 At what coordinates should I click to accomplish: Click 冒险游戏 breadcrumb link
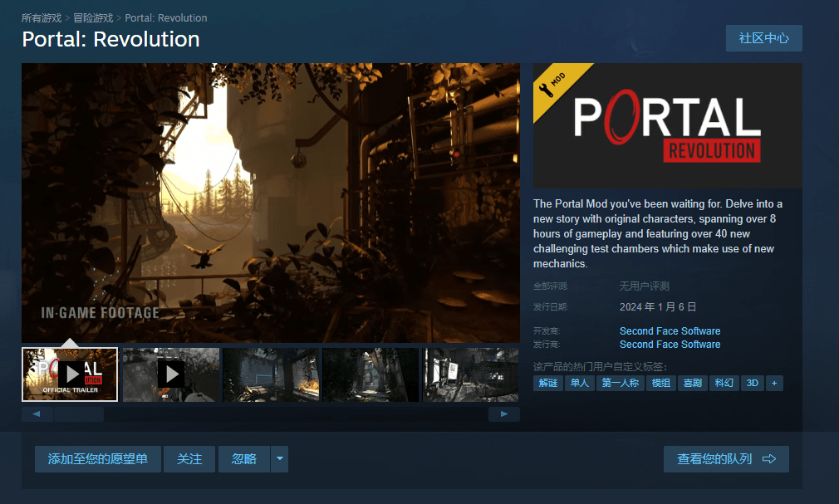click(93, 17)
